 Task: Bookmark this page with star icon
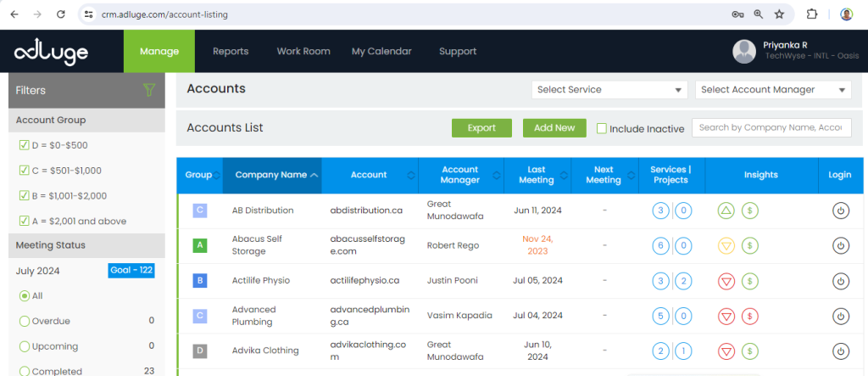[x=779, y=14]
